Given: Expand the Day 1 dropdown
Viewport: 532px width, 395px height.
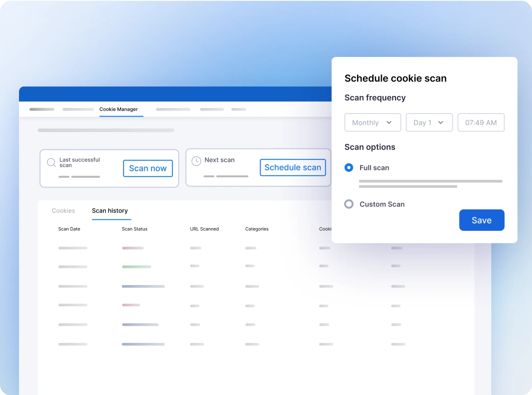Looking at the screenshot, I should pos(429,123).
